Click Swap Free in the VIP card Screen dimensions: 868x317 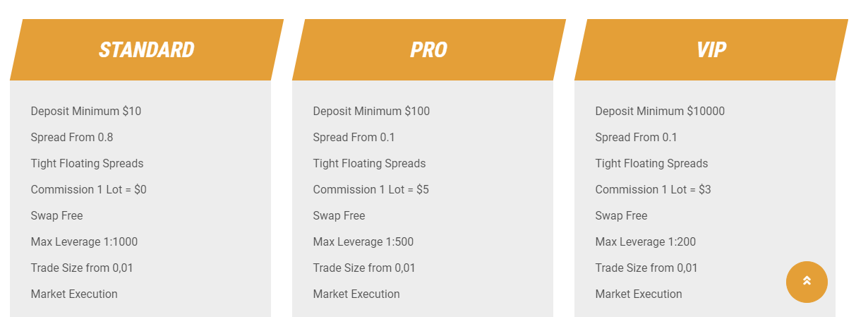pyautogui.click(x=621, y=215)
